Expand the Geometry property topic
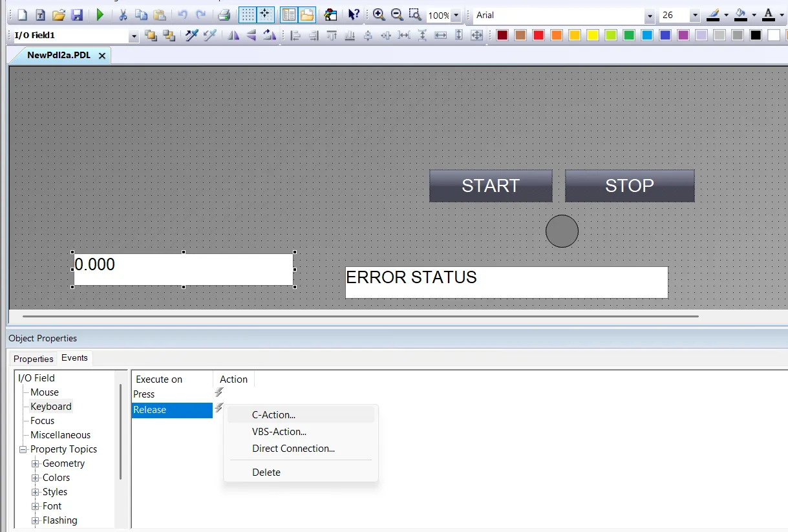This screenshot has height=532, width=788. [37, 463]
